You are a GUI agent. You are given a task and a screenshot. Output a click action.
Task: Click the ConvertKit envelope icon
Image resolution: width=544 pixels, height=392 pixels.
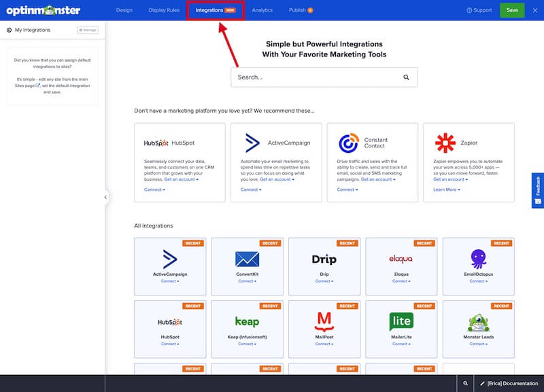coord(245,258)
